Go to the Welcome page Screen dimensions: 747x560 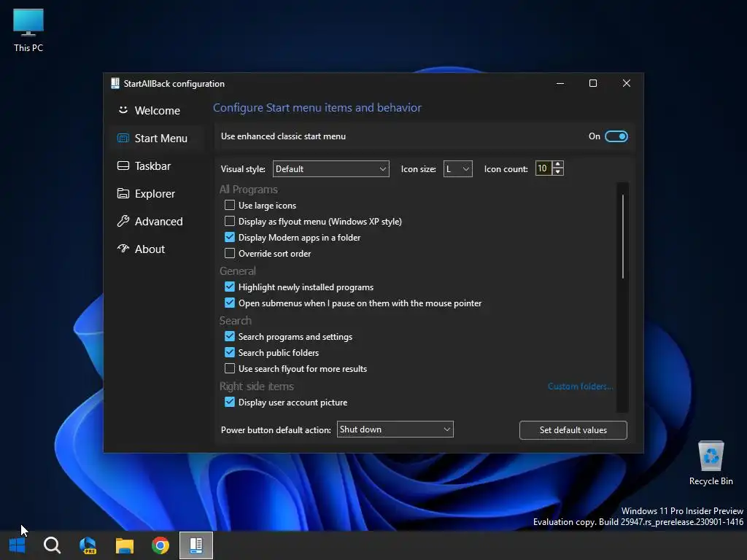tap(158, 111)
